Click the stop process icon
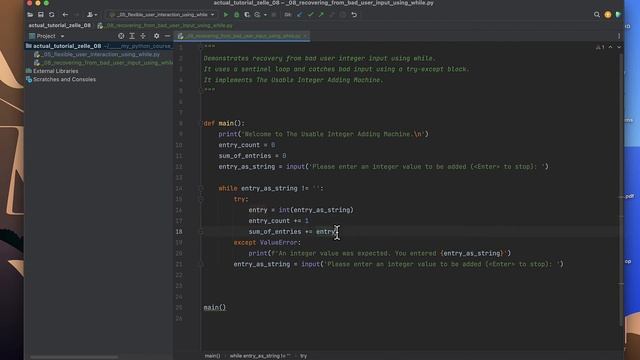Image resolution: width=640 pixels, height=360 pixels. [x=274, y=15]
